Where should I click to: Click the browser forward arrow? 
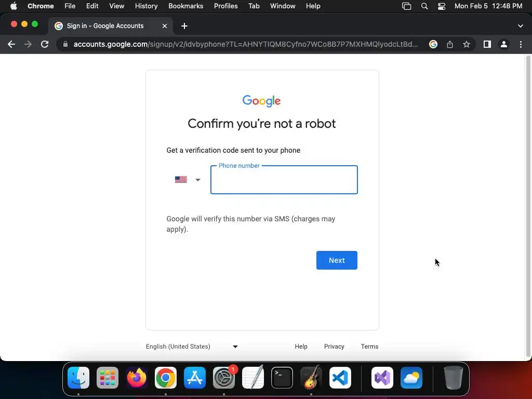coord(28,44)
